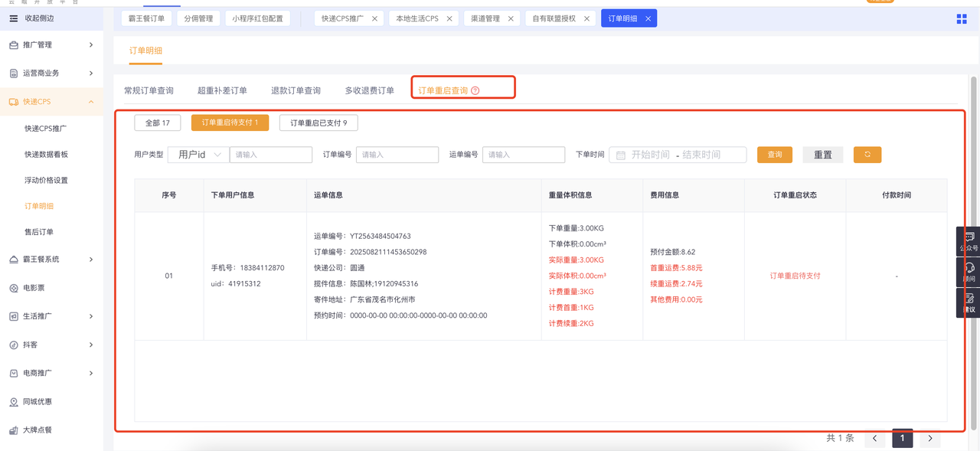Select the 退款订单查询 sub-tab

[x=296, y=90]
